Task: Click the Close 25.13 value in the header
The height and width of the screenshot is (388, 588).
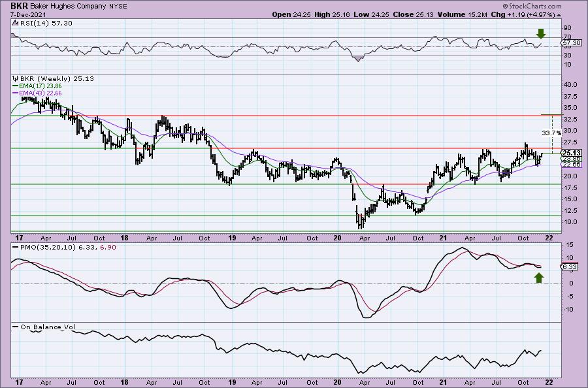Action: [x=414, y=14]
